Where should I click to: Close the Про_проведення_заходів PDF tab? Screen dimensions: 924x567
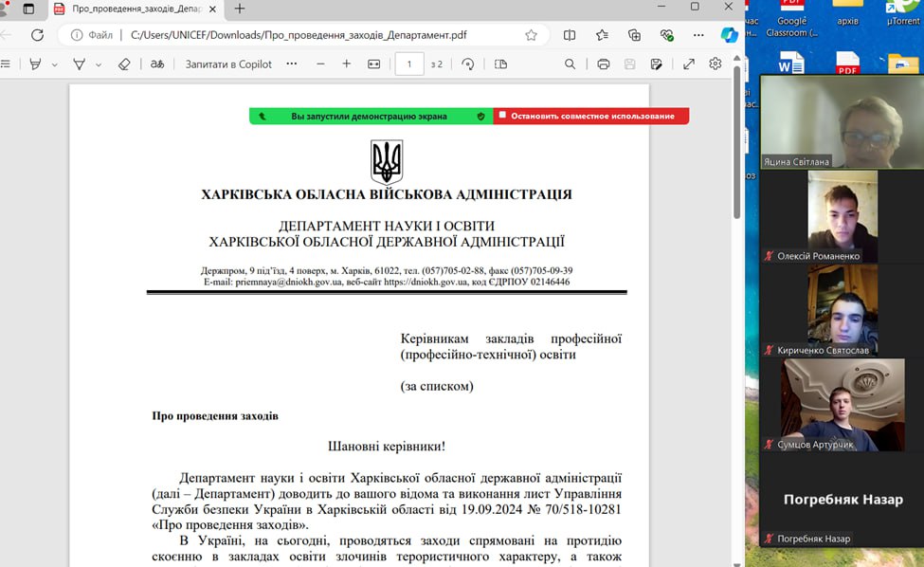212,9
